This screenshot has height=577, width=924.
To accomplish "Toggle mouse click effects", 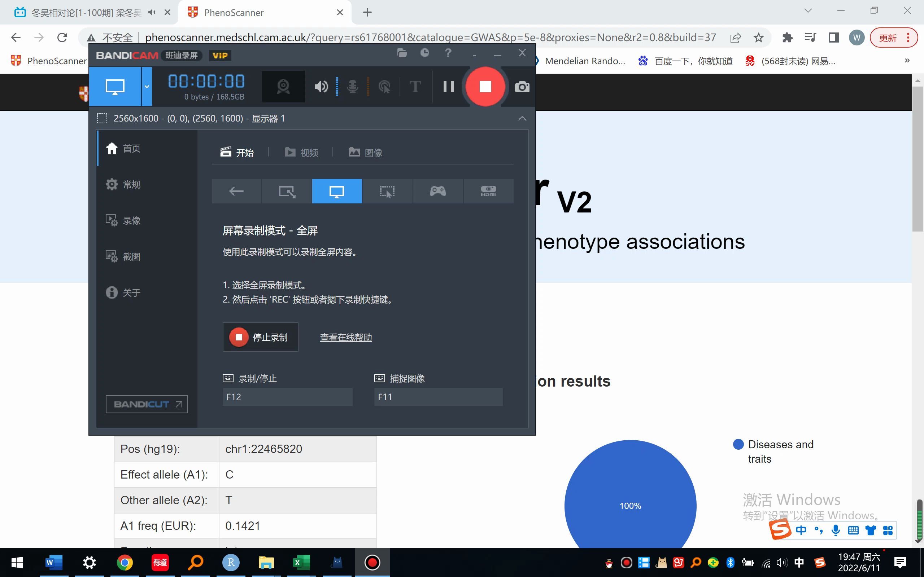I will coord(385,87).
